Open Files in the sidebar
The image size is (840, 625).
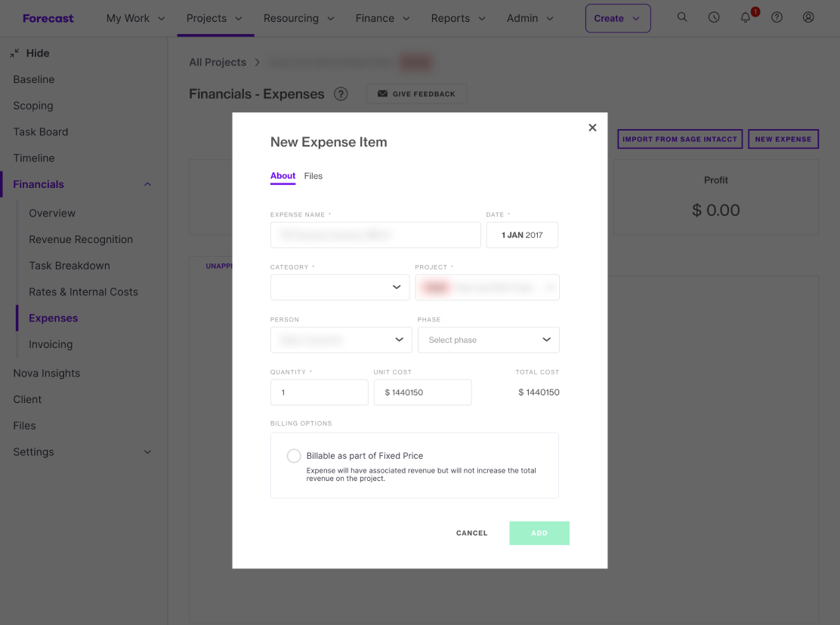25,426
